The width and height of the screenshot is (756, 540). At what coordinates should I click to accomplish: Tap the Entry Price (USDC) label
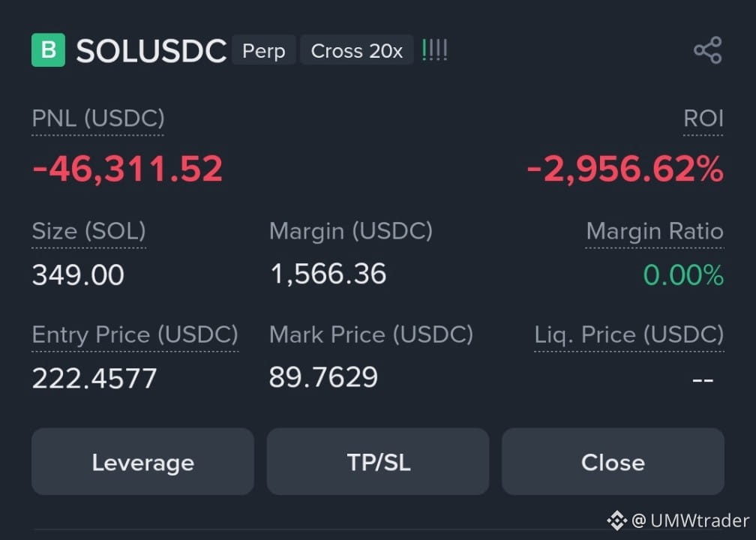tap(135, 334)
